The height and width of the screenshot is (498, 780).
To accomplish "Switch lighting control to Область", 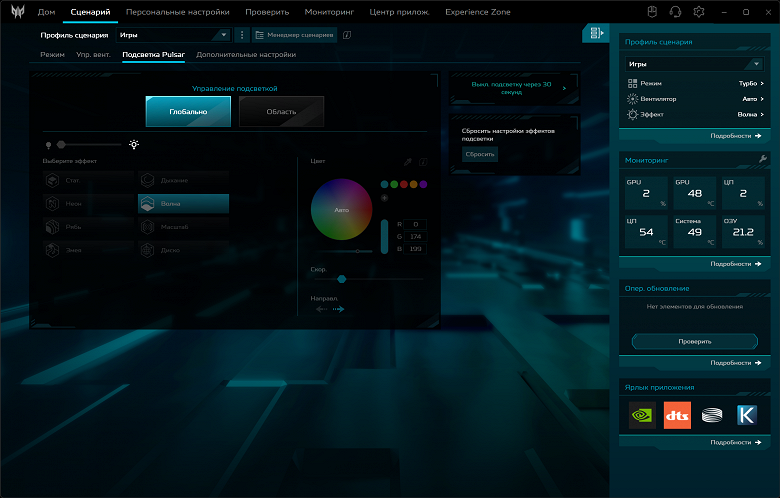I will tap(281, 112).
